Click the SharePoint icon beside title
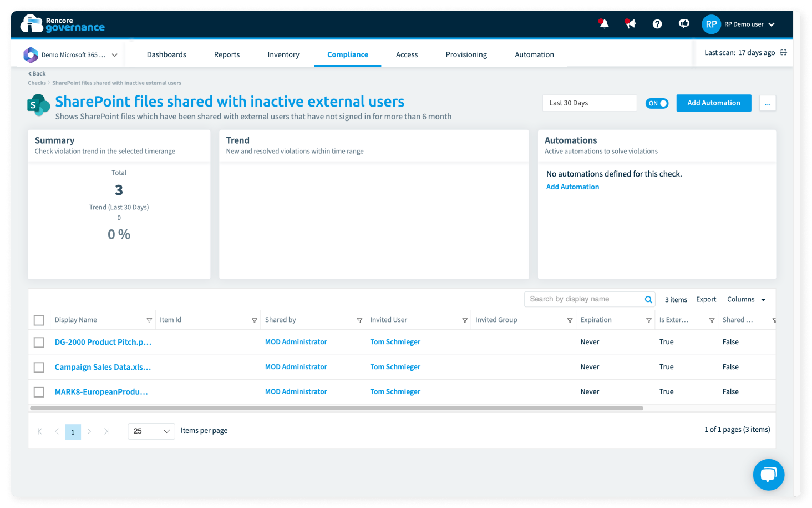Screen dimensions: 812x508 coord(38,105)
